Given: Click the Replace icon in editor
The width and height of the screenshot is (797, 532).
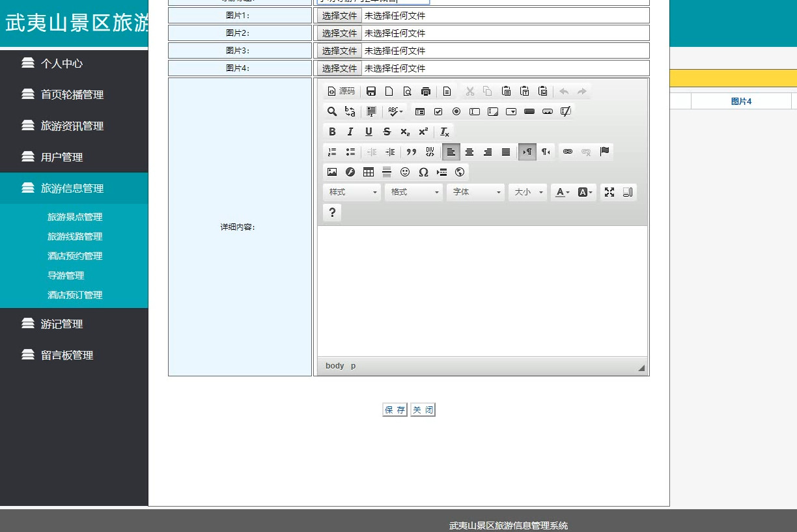Looking at the screenshot, I should coord(350,111).
